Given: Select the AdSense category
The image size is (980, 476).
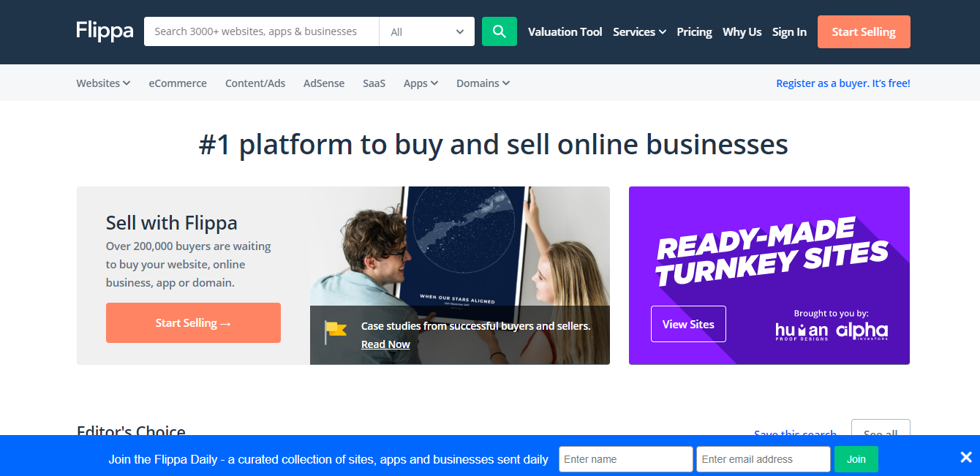Looking at the screenshot, I should pyautogui.click(x=324, y=83).
